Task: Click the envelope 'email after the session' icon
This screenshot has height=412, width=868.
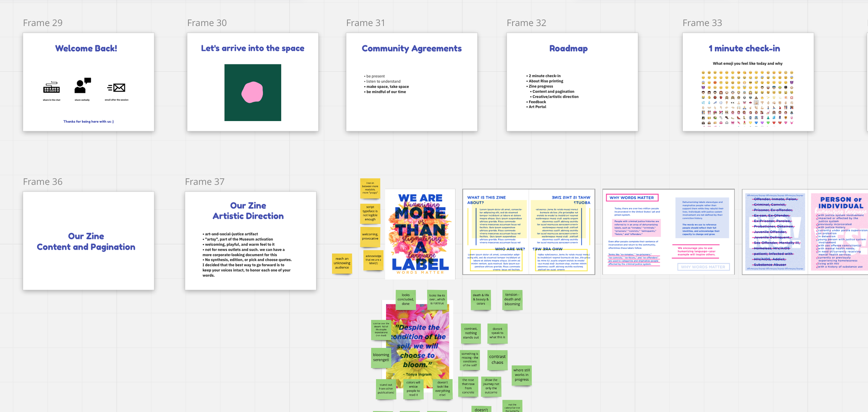Action: [117, 87]
